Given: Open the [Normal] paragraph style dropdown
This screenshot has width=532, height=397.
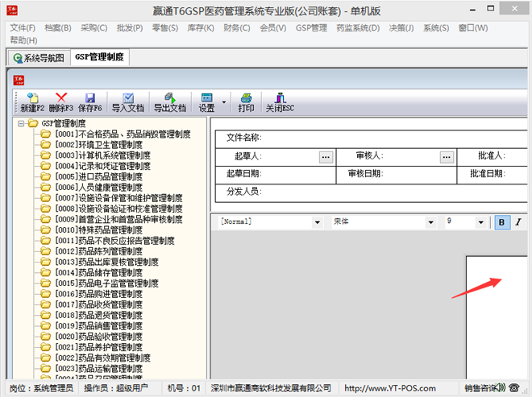Looking at the screenshot, I should (x=317, y=222).
